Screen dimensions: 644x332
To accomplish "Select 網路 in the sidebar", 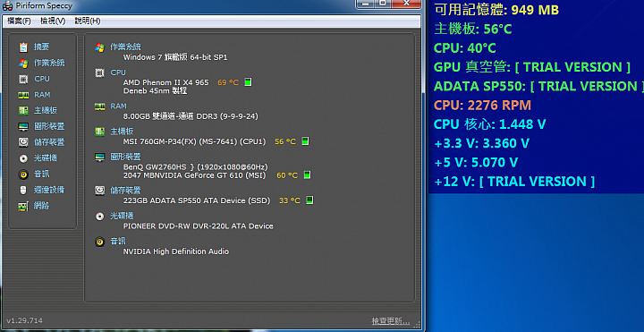I will (41, 206).
